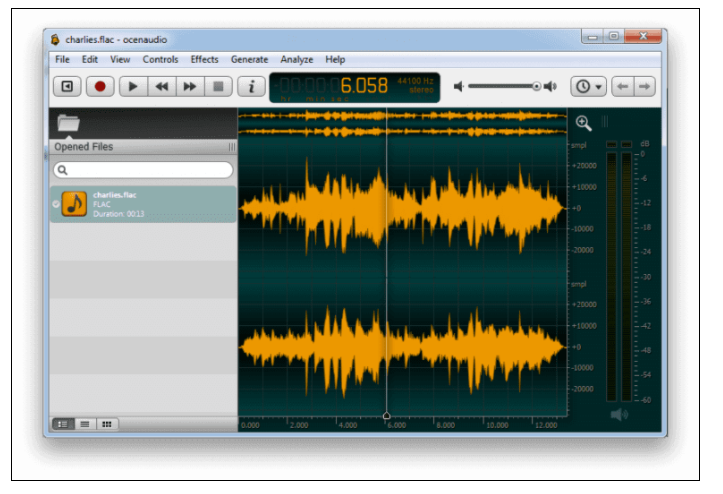Click the grip handle beside zoom icon

click(604, 122)
